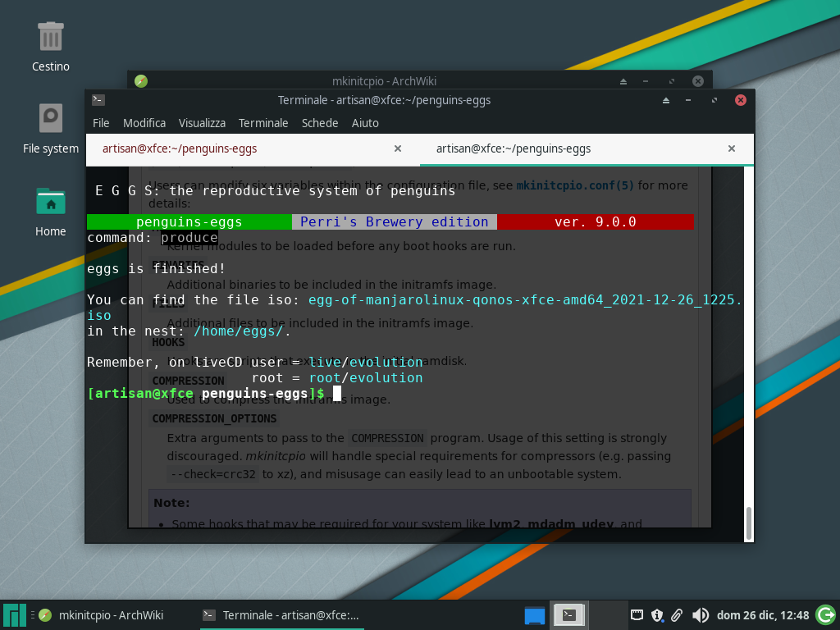Open the File menu in terminal
840x630 pixels.
click(101, 123)
